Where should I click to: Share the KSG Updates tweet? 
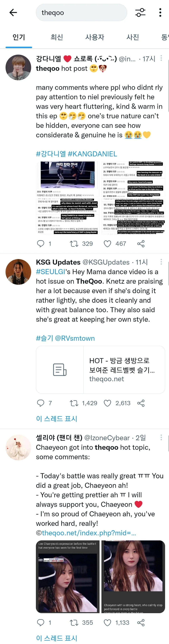[x=141, y=403]
